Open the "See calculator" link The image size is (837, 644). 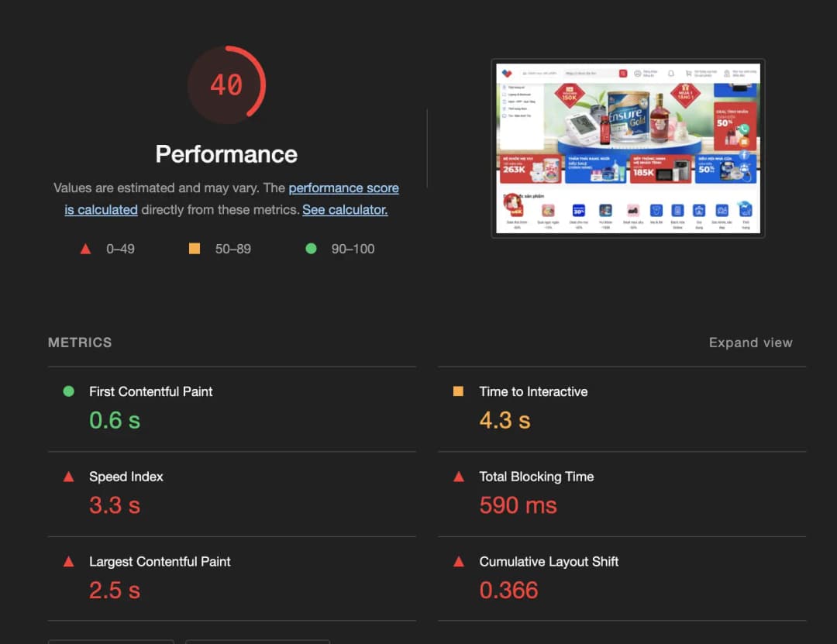pyautogui.click(x=345, y=210)
